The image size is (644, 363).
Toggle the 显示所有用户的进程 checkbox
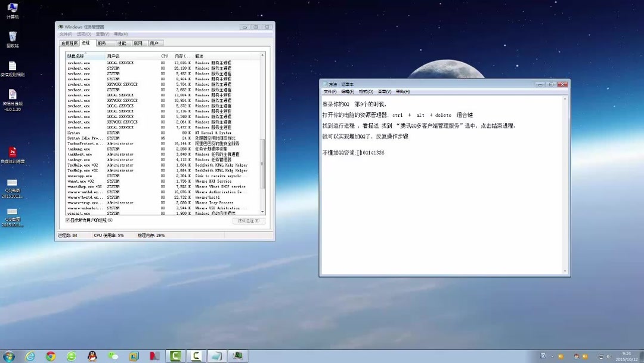point(68,220)
